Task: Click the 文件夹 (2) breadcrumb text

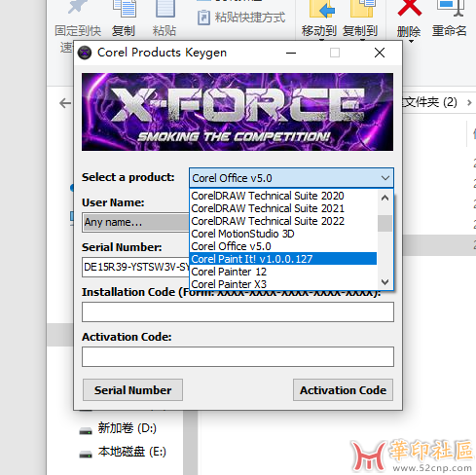Action: tap(430, 102)
